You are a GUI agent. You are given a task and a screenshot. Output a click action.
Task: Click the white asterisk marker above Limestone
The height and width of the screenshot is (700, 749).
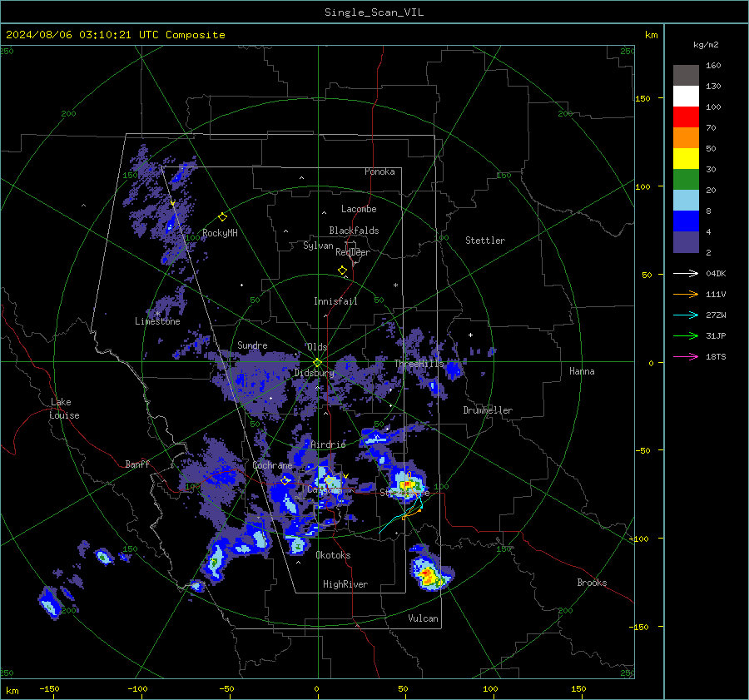tap(157, 314)
